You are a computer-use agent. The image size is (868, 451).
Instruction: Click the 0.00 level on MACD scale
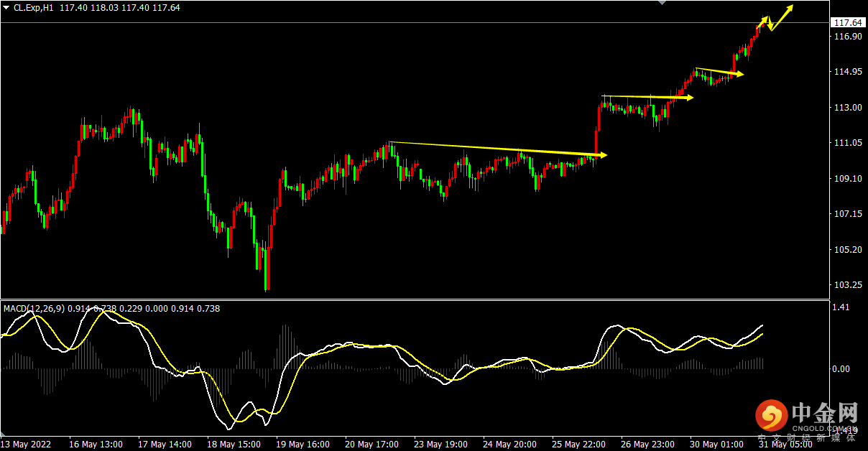click(841, 368)
